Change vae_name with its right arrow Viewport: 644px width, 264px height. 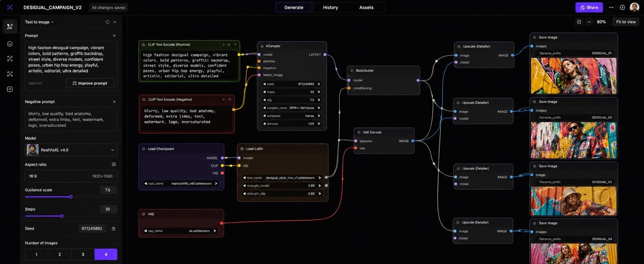tap(215, 231)
